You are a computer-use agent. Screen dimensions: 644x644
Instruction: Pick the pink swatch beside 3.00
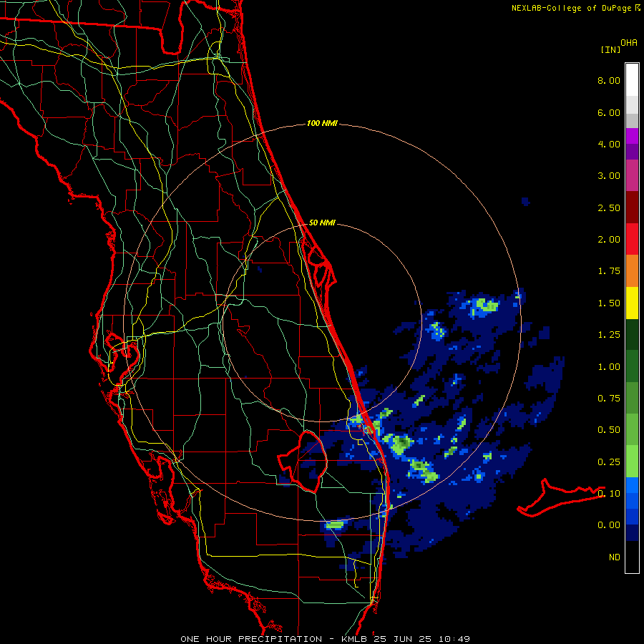(x=632, y=175)
